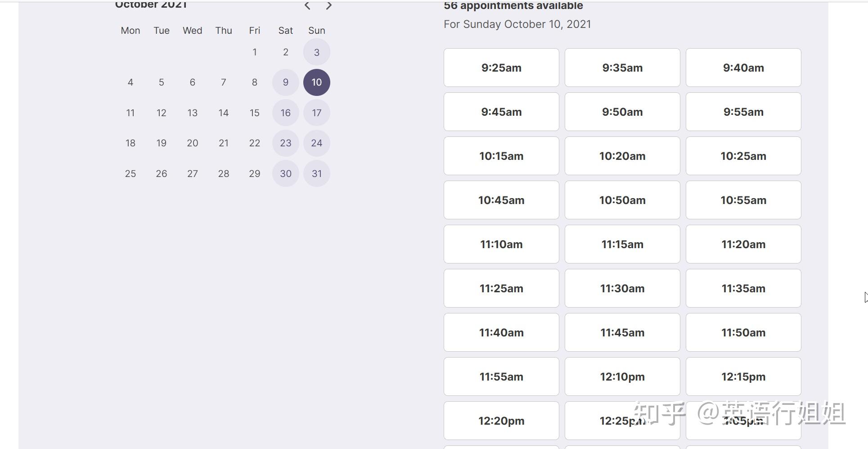The height and width of the screenshot is (449, 868).
Task: Choose Saturday October 9 date
Action: coord(286,82)
